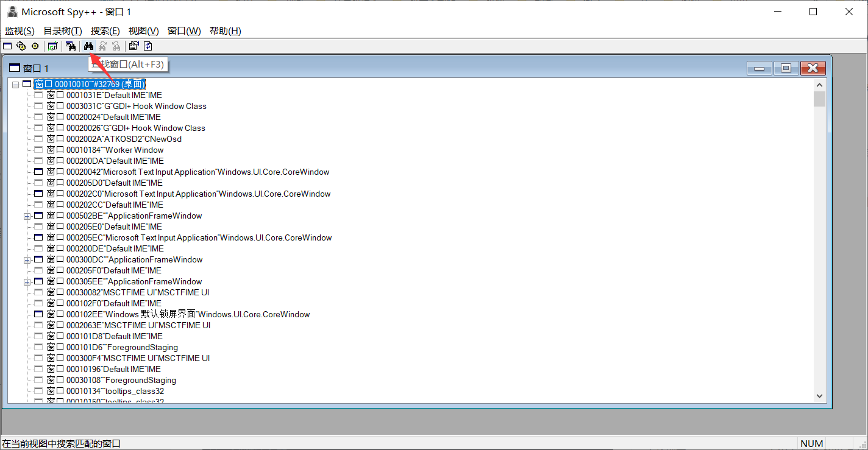Viewport: 868px width, 450px height.
Task: Close the 窗口 1 child window
Action: point(813,68)
